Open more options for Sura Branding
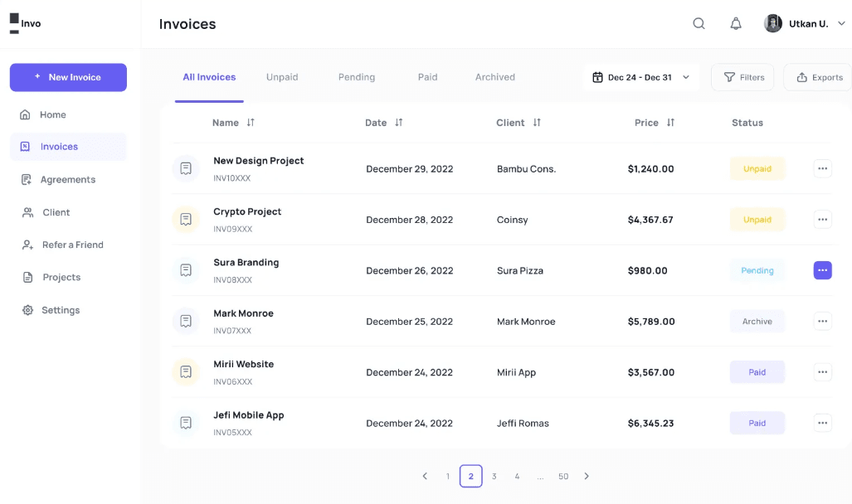This screenshot has height=504, width=852. pyautogui.click(x=823, y=270)
